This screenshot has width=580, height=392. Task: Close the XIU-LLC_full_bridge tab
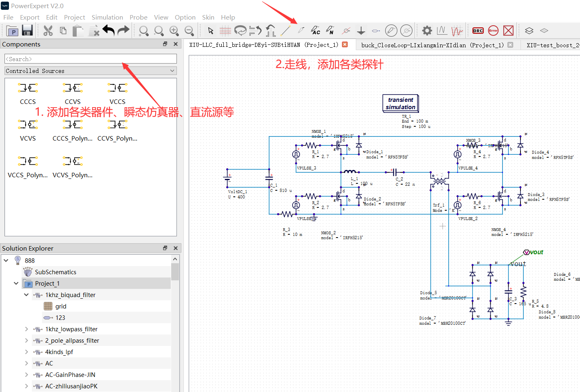345,44
